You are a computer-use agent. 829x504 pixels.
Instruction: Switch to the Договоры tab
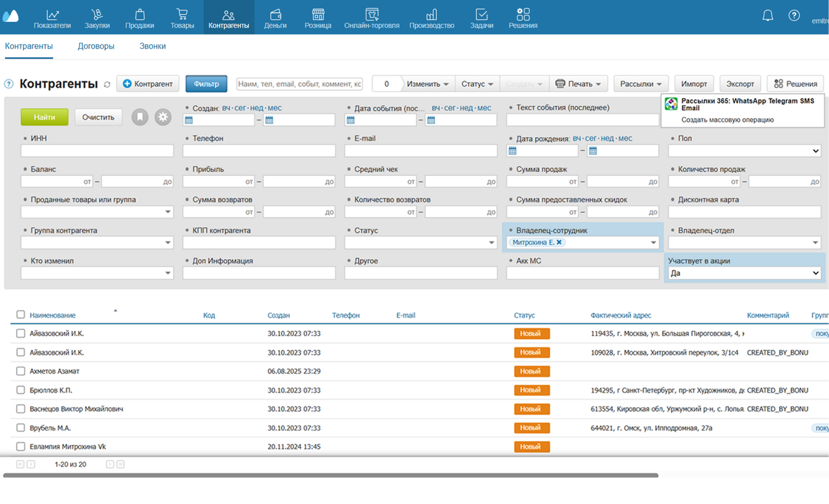point(96,46)
